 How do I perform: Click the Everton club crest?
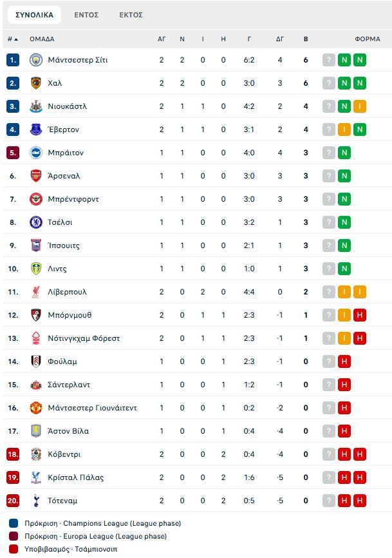point(36,130)
